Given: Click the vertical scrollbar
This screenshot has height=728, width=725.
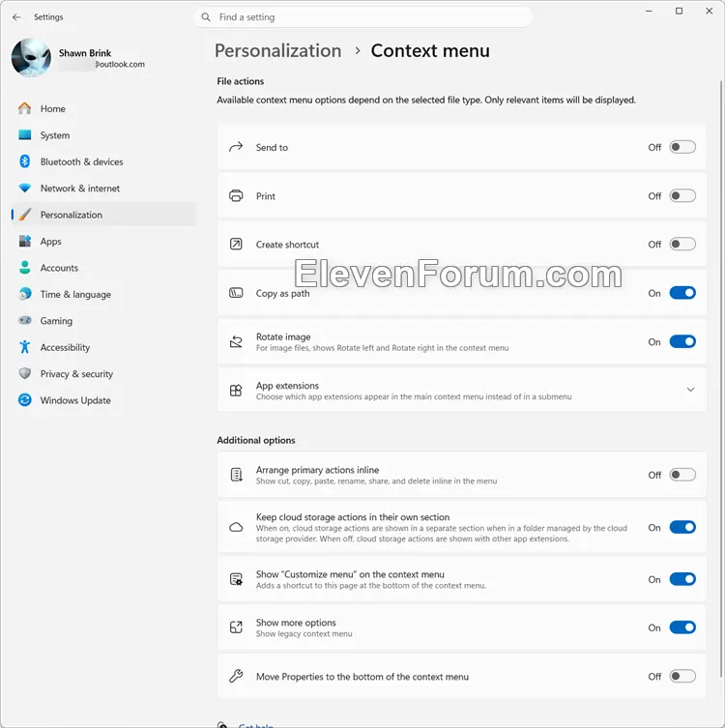Looking at the screenshot, I should click(x=721, y=378).
